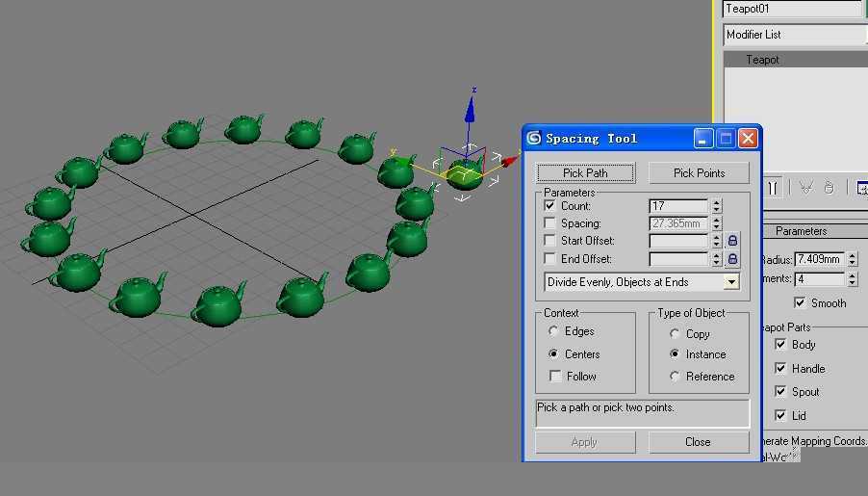
Task: Click the Radius value field
Action: click(820, 259)
